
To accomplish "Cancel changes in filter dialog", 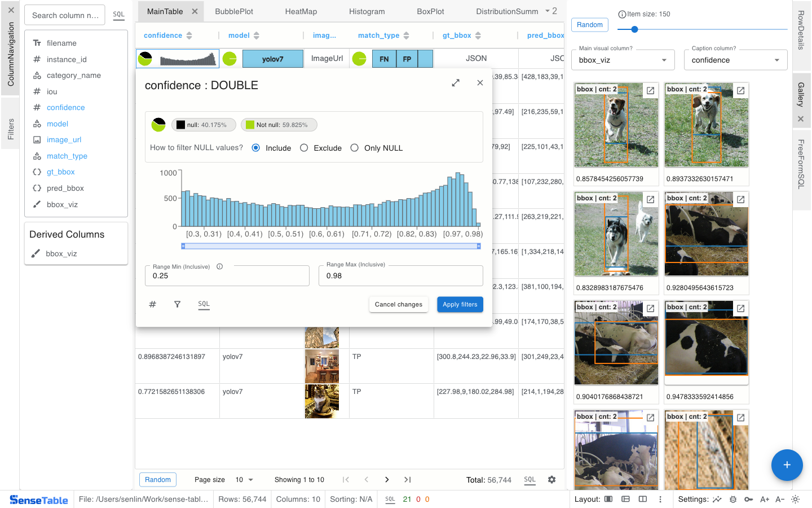I will (398, 304).
